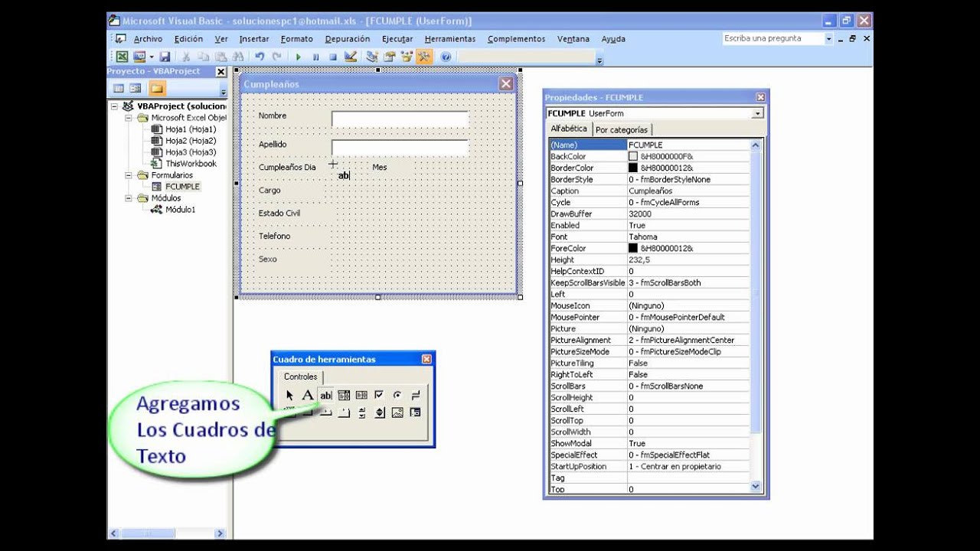Open the Properties window icon
The height and width of the screenshot is (551, 980).
(390, 57)
